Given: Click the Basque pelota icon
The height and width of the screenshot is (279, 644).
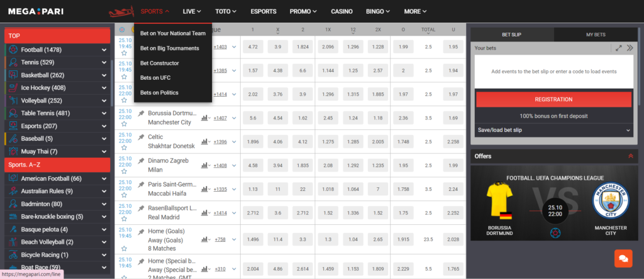Looking at the screenshot, I should pyautogui.click(x=13, y=229).
